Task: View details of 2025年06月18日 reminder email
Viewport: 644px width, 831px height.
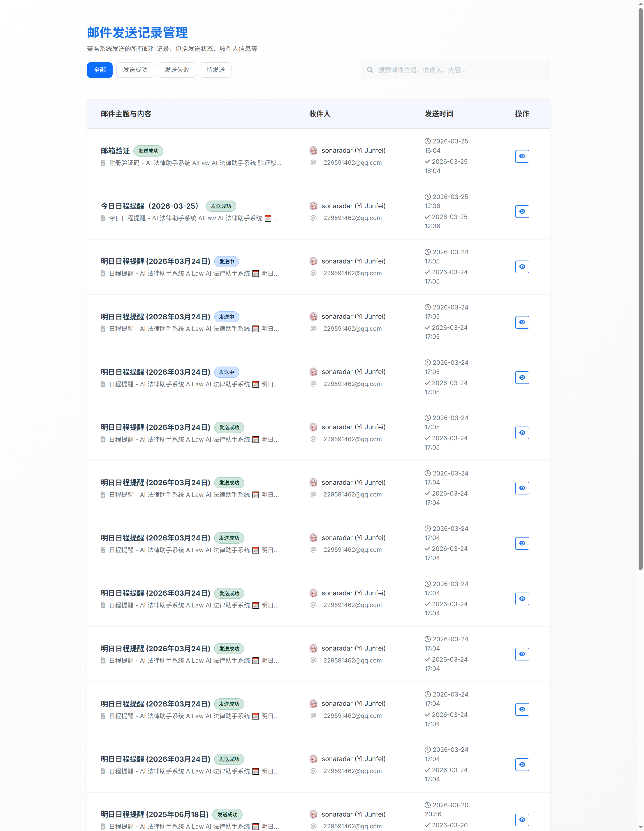Action: coord(522,819)
